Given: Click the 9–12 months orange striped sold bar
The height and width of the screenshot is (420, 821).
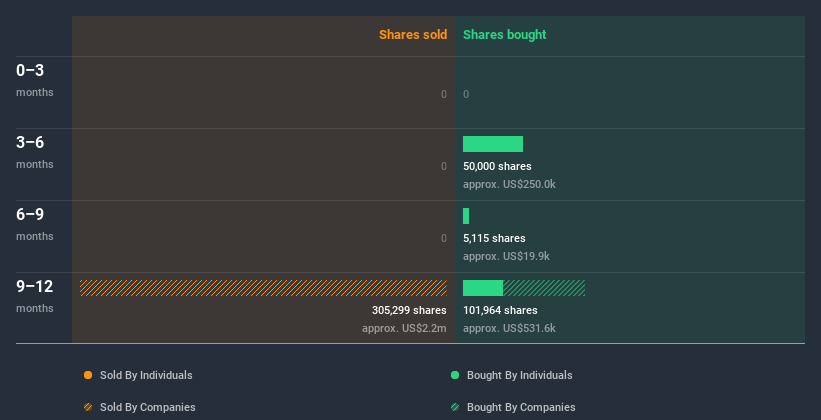Looking at the screenshot, I should [263, 288].
